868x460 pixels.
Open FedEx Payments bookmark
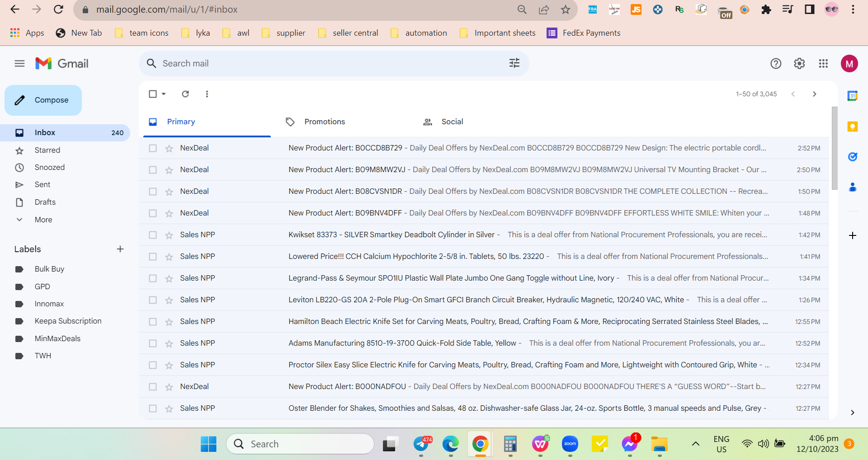(x=584, y=33)
